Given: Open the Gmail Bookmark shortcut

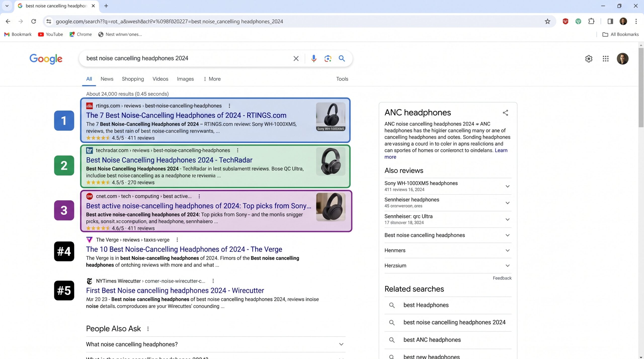Looking at the screenshot, I should click(18, 34).
